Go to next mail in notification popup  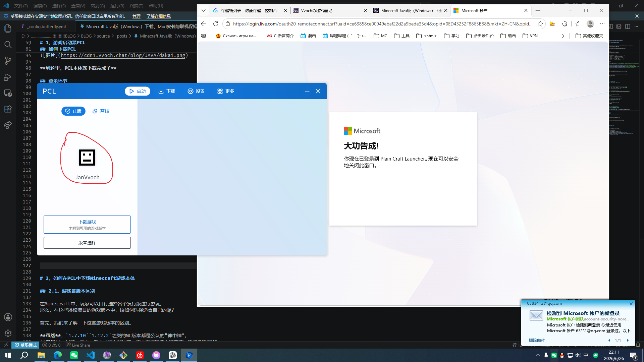click(628, 340)
